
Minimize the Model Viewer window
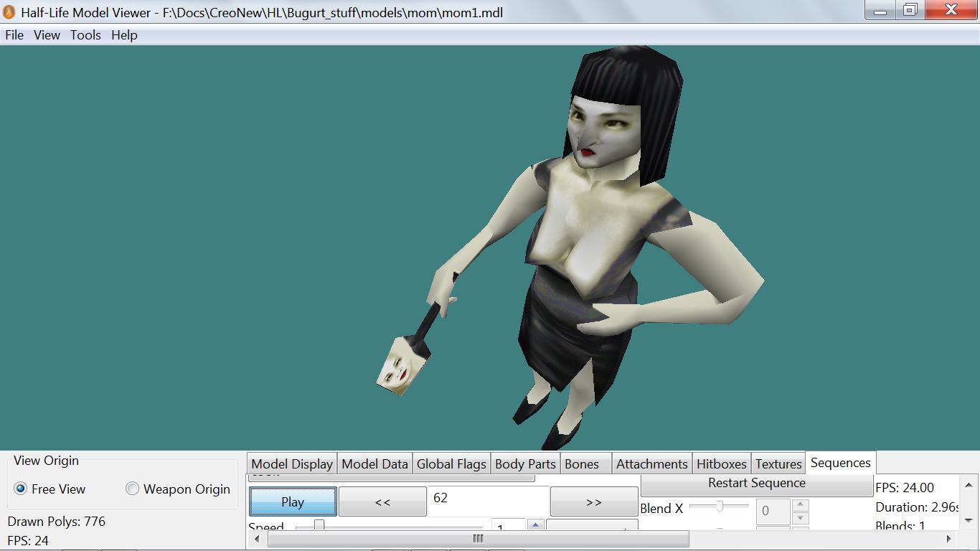[881, 10]
